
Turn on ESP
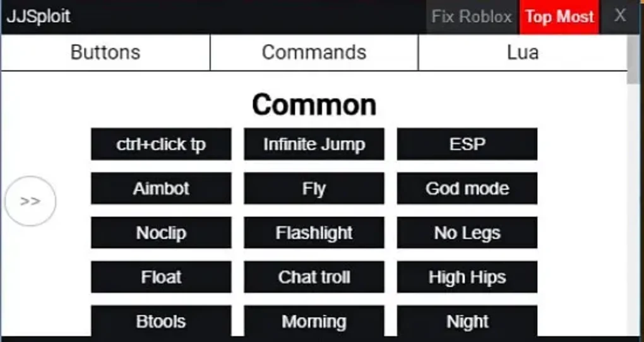click(x=467, y=144)
